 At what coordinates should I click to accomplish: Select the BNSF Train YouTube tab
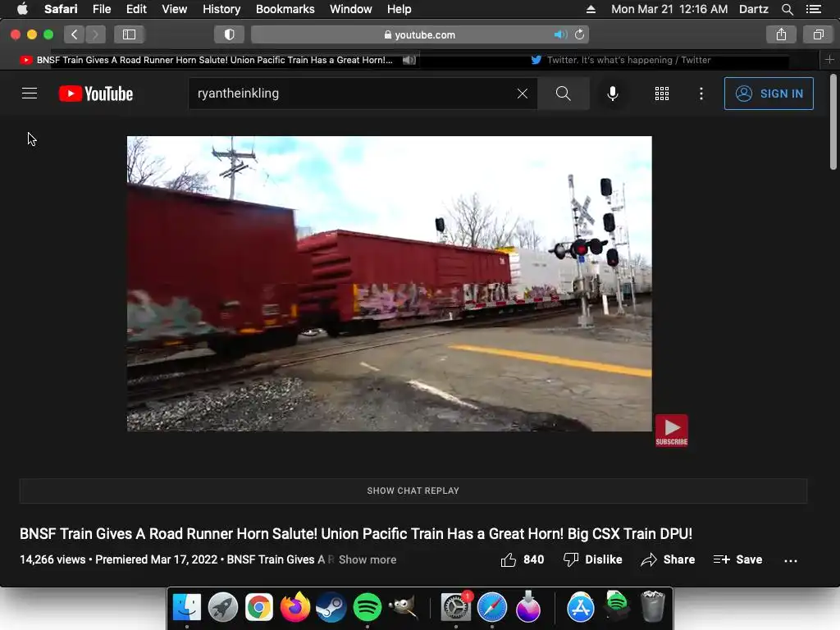[x=214, y=60]
